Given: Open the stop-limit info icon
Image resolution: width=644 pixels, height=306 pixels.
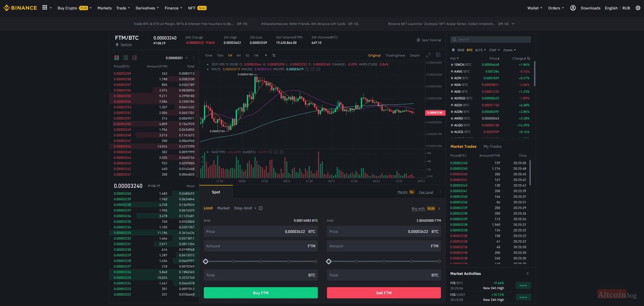Looking at the screenshot, I should (261, 208).
